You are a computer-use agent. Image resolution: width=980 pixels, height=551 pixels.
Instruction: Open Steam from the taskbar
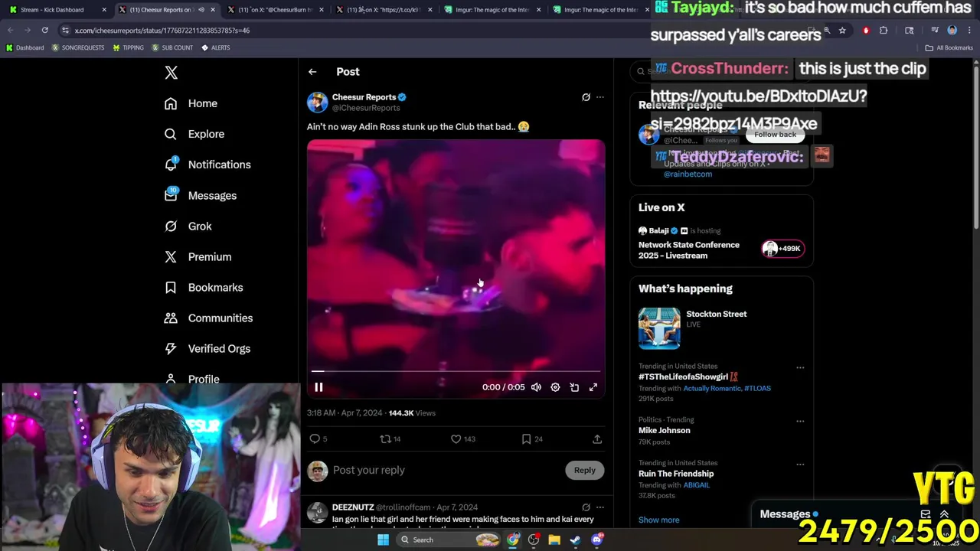point(575,540)
